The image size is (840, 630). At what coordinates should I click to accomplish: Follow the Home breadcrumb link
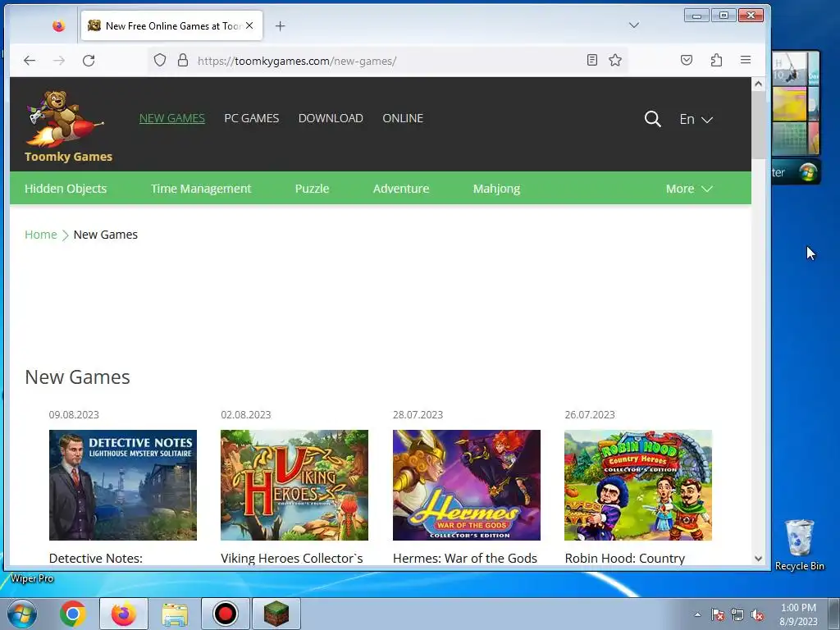pyautogui.click(x=41, y=235)
